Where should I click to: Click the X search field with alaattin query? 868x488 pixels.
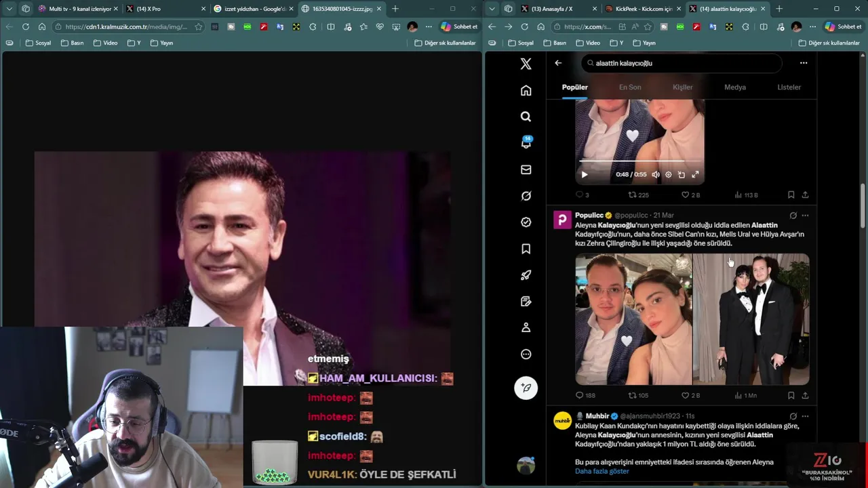682,63
